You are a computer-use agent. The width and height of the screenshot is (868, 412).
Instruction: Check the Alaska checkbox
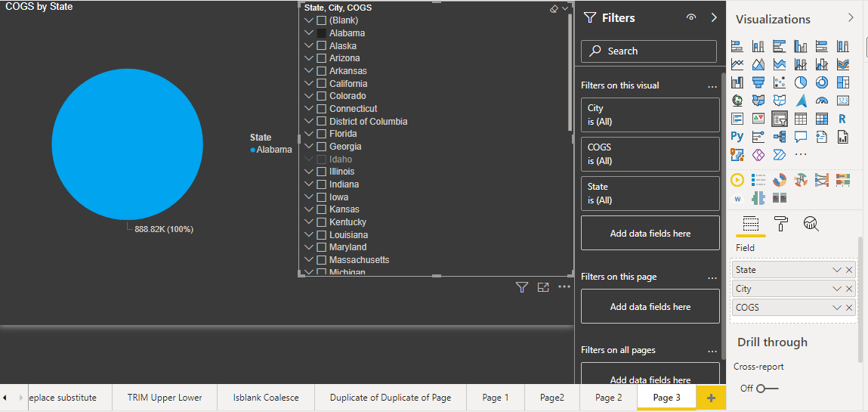pos(321,46)
